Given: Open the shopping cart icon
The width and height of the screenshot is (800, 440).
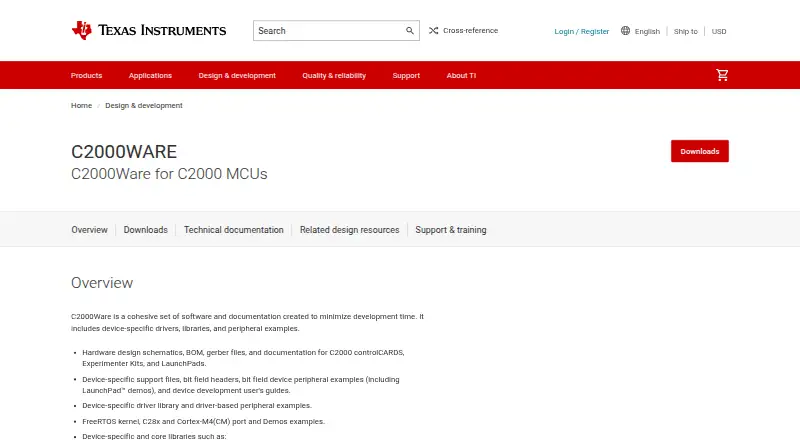Looking at the screenshot, I should (x=722, y=75).
